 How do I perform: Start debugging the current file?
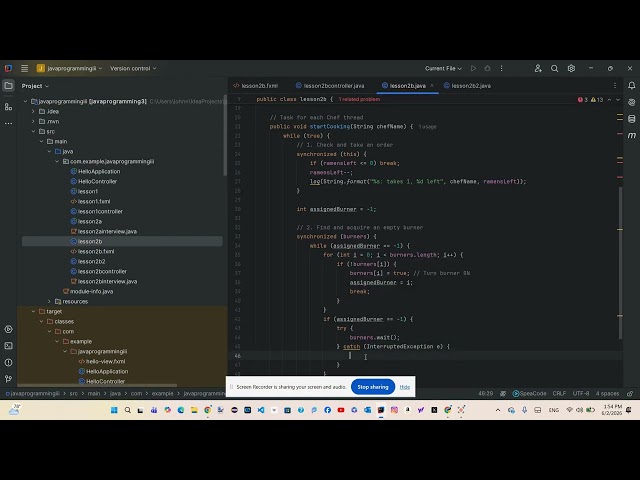coord(487,69)
